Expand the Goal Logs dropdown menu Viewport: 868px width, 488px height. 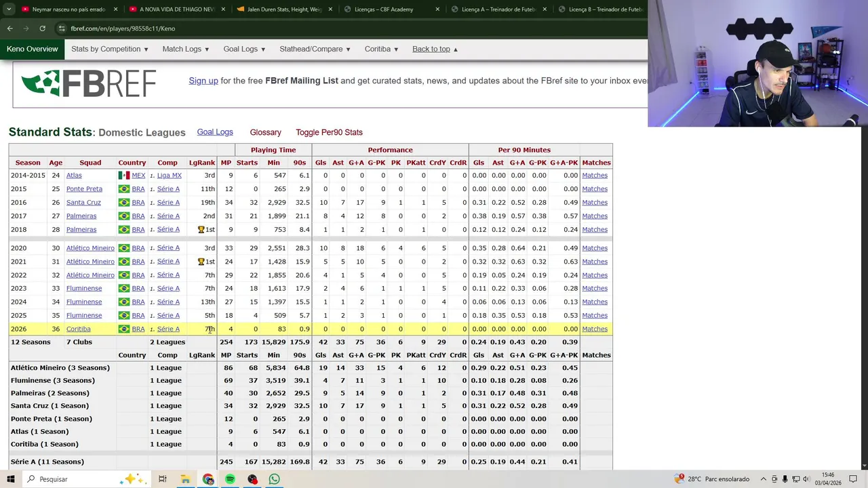coord(244,49)
